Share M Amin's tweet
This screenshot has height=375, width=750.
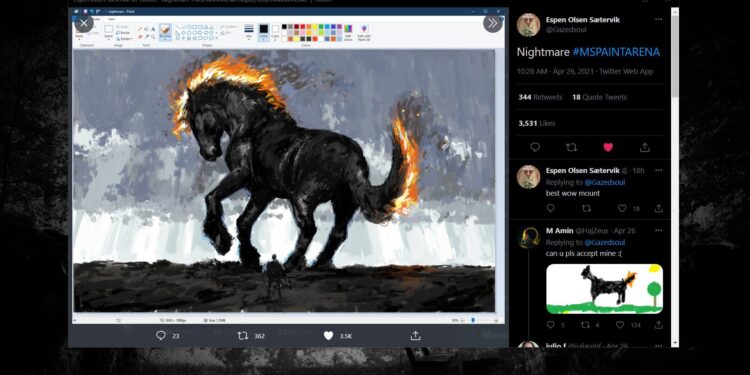click(x=659, y=325)
